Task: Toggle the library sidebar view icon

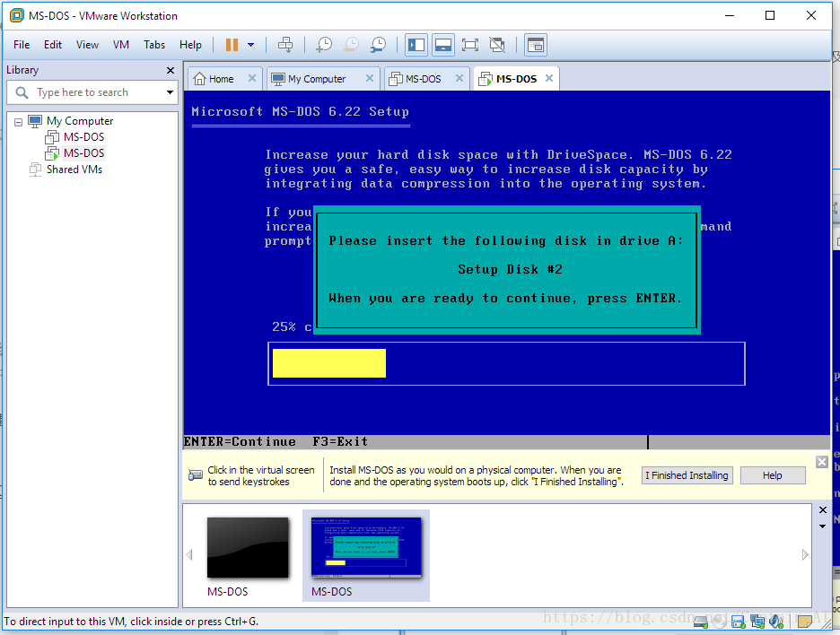Action: pos(416,45)
